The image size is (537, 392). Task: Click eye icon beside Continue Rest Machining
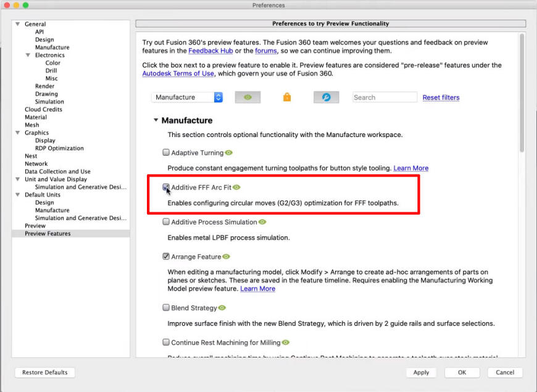[286, 343]
